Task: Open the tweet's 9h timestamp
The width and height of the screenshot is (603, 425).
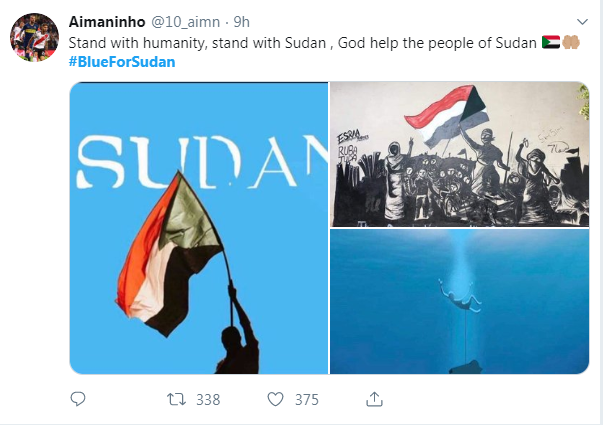Action: pyautogui.click(x=241, y=22)
